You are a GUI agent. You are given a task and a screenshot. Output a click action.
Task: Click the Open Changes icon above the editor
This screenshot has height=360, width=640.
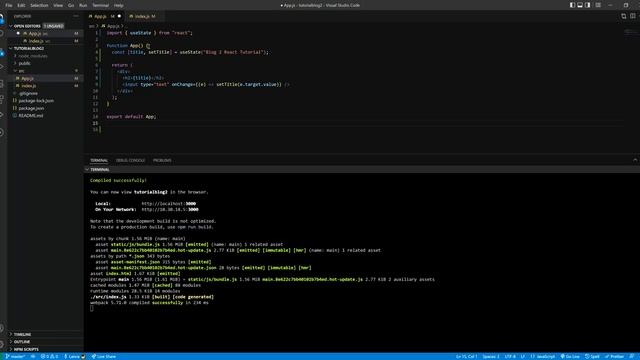624,16
